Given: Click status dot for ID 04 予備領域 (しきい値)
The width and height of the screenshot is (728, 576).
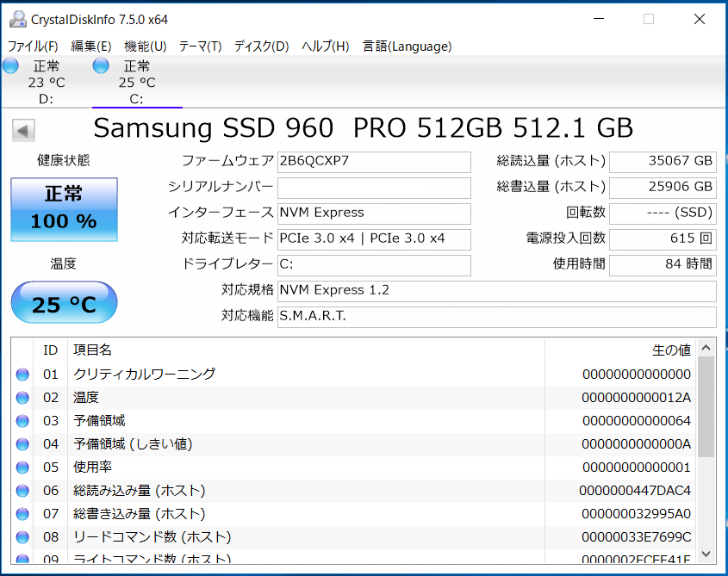Looking at the screenshot, I should point(22,444).
